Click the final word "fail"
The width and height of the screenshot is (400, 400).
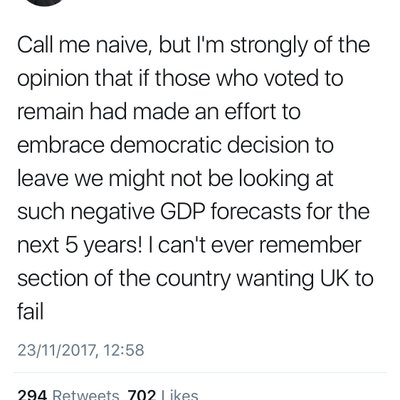tap(30, 312)
